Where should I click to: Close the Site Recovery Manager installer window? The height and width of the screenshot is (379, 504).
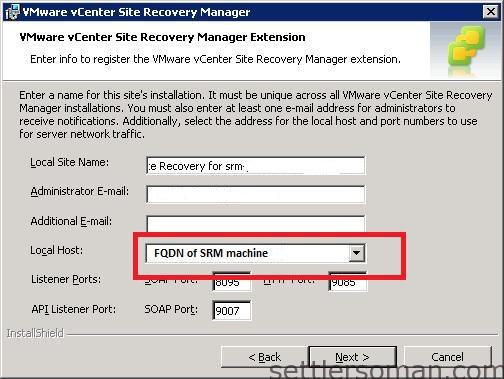pyautogui.click(x=491, y=12)
